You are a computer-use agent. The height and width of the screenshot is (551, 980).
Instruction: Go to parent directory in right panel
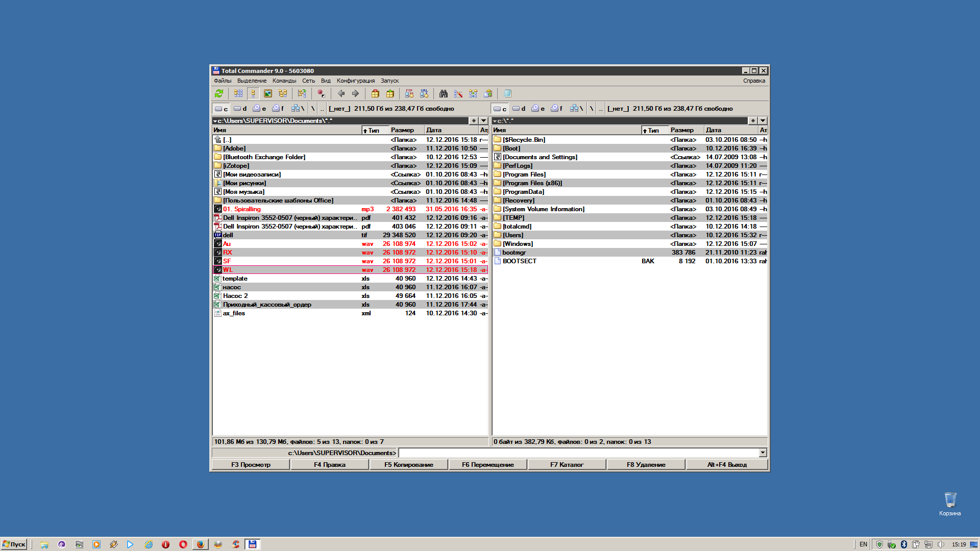[601, 109]
